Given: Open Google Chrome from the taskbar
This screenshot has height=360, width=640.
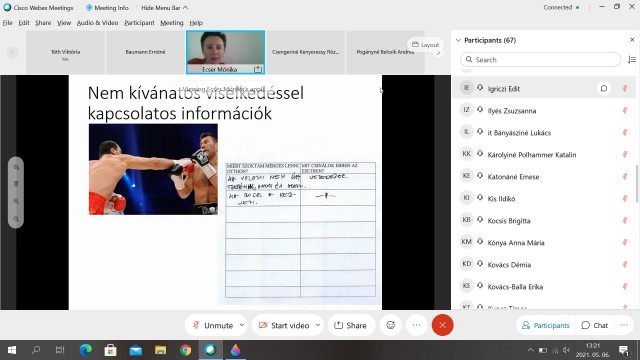Looking at the screenshot, I should click(x=186, y=350).
